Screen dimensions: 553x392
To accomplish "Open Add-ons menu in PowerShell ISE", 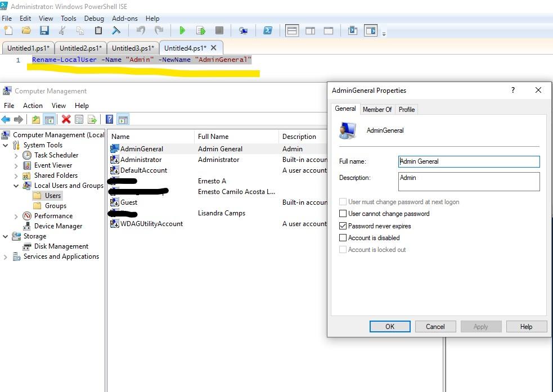I will 124,19.
